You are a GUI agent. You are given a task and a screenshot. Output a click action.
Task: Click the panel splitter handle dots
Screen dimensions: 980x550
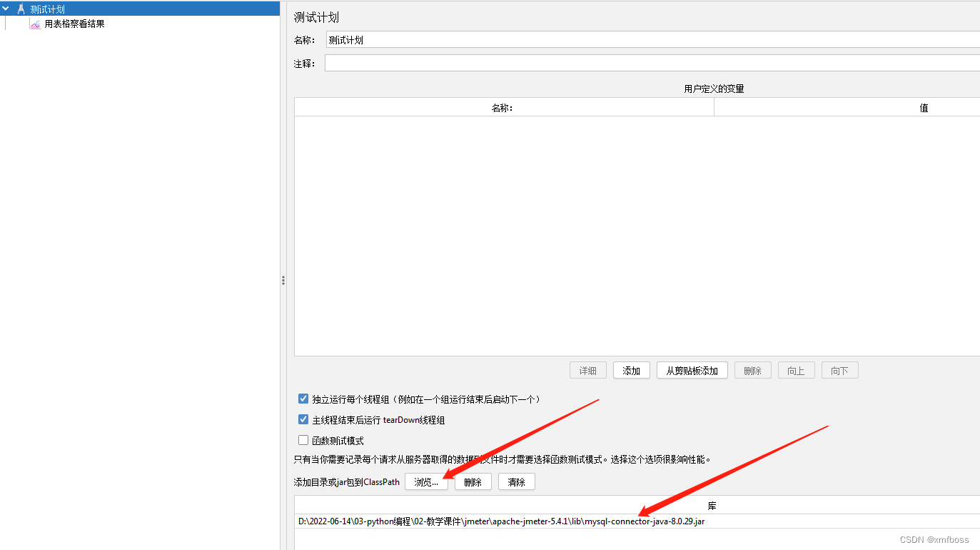coord(283,281)
